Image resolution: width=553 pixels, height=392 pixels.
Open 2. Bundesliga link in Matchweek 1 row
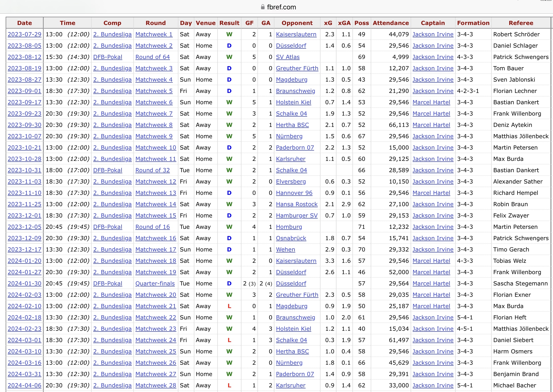pos(112,34)
